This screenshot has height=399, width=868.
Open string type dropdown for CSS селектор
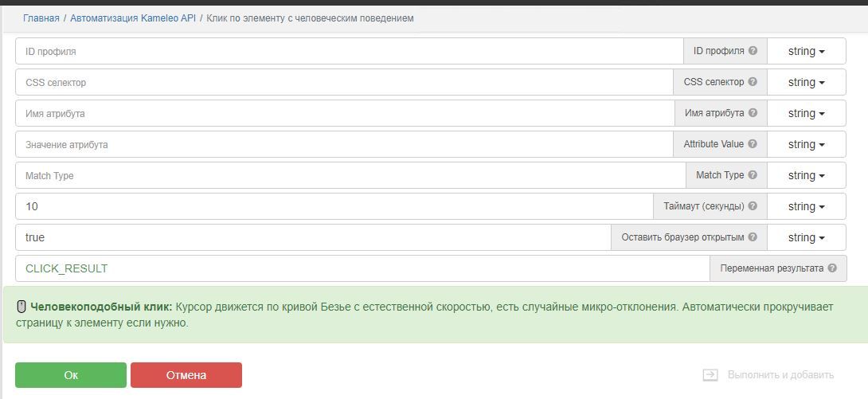click(806, 82)
